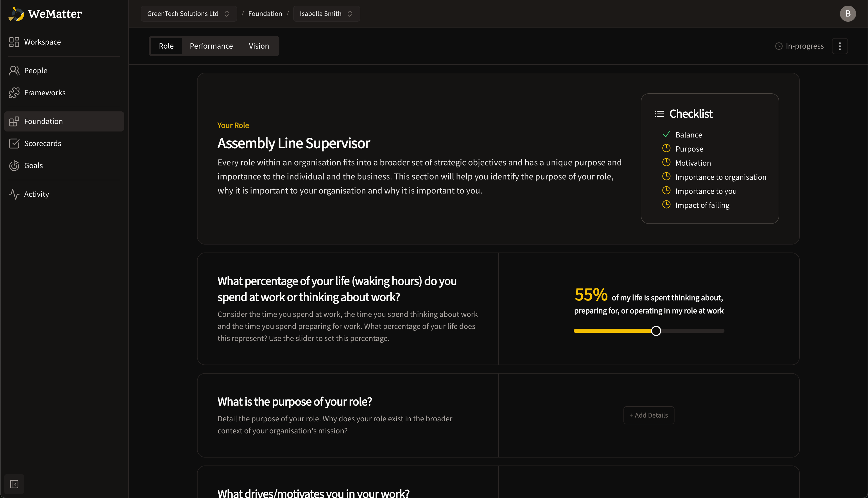The width and height of the screenshot is (868, 498).
Task: Click the clock icon beside Motivation
Action: pyautogui.click(x=666, y=162)
